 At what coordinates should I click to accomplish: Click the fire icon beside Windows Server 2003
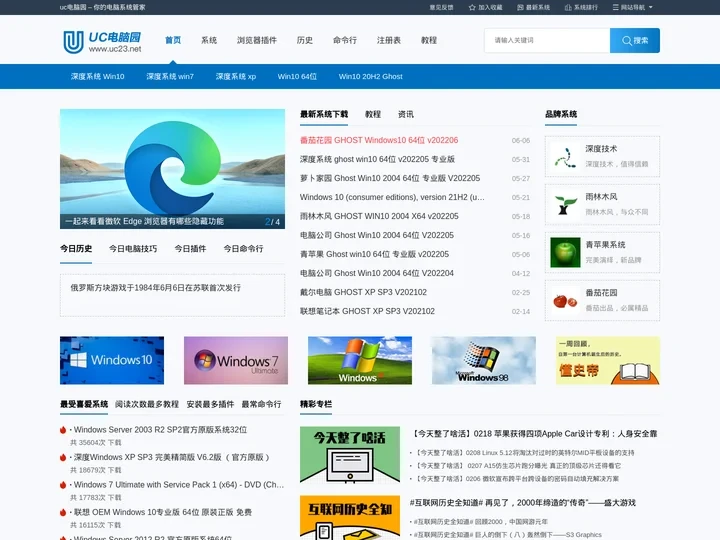tap(63, 430)
